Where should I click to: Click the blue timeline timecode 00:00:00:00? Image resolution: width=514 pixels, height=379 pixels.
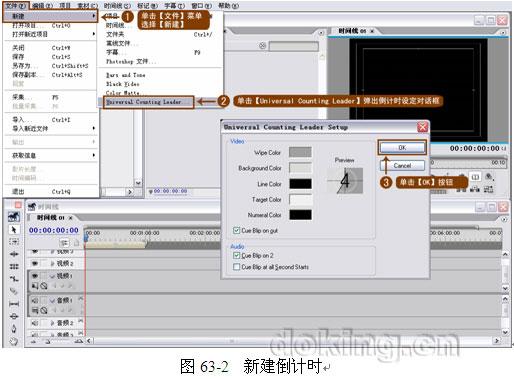[54, 230]
